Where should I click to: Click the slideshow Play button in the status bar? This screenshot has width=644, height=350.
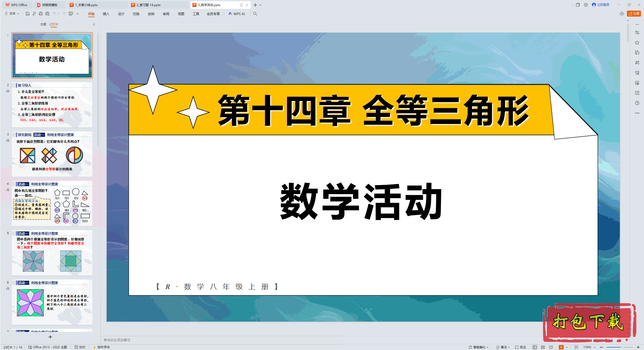click(561, 347)
